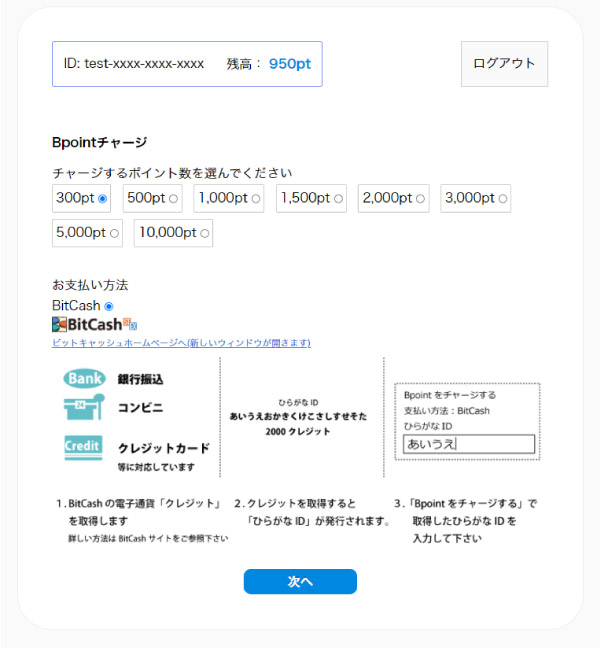Select BitCash payment method radio
The width and height of the screenshot is (600, 648).
[x=109, y=306]
